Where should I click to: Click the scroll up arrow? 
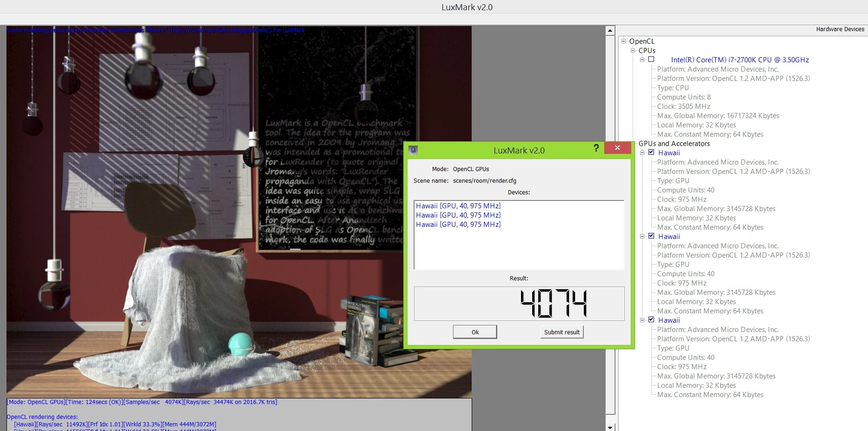click(x=610, y=31)
